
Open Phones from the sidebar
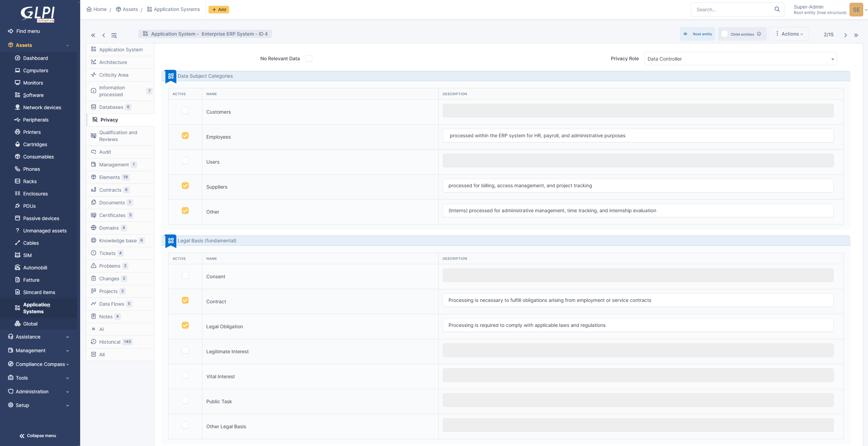pos(32,169)
